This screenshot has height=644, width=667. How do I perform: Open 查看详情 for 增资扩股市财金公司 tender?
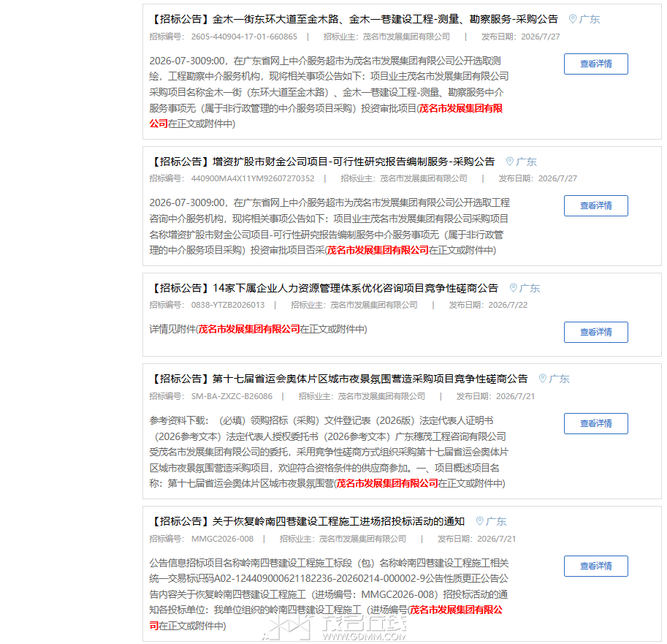(595, 205)
